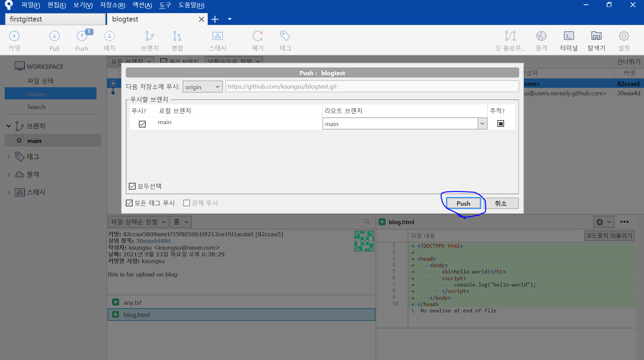Click the WORKSPACE monitor icon
The width and height of the screenshot is (644, 360).
pos(20,66)
